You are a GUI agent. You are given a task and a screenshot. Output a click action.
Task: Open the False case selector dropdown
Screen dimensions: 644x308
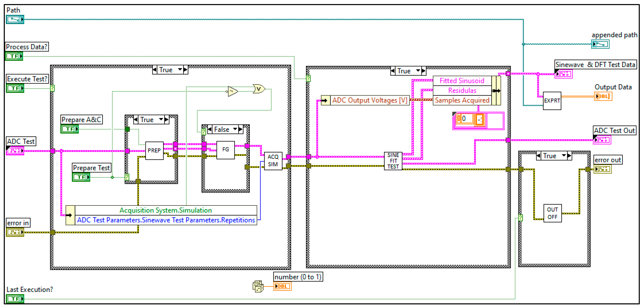point(235,129)
